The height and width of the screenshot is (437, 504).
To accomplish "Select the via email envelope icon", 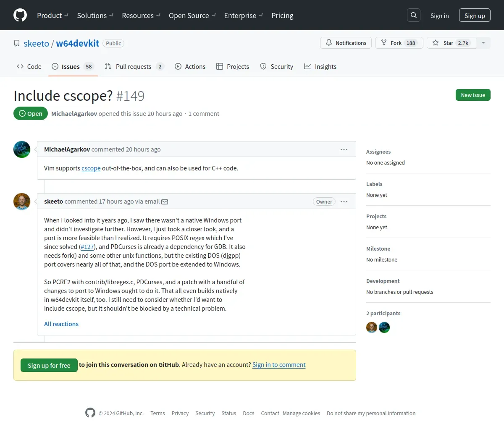I will click(x=165, y=201).
